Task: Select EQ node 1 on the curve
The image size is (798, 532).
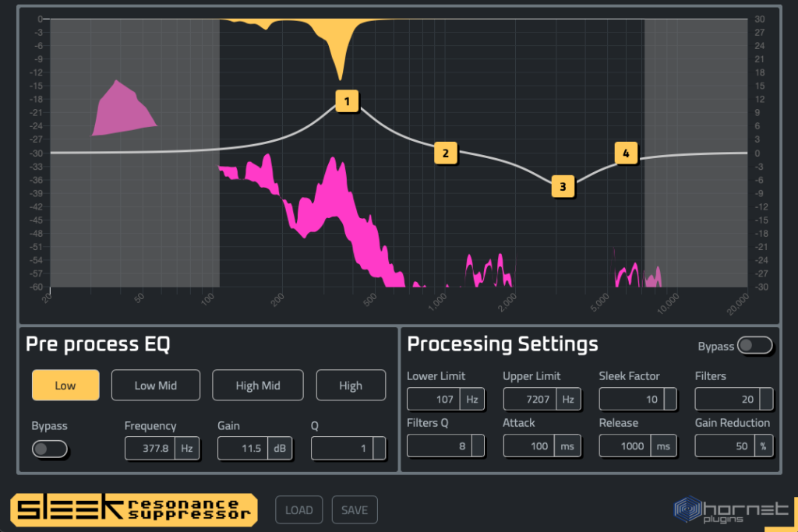Action: pyautogui.click(x=347, y=101)
